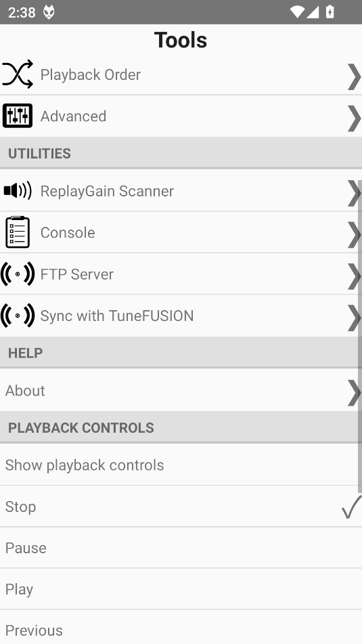This screenshot has height=644, width=362.
Task: Tap the broadcast icon for Sync with TuneFUSION
Action: tap(17, 316)
